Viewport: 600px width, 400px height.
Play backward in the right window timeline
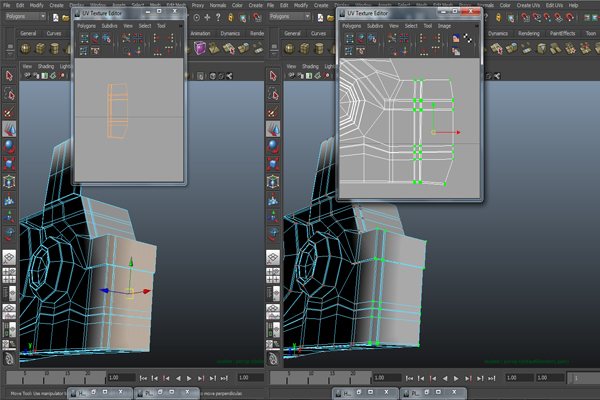[x=445, y=378]
